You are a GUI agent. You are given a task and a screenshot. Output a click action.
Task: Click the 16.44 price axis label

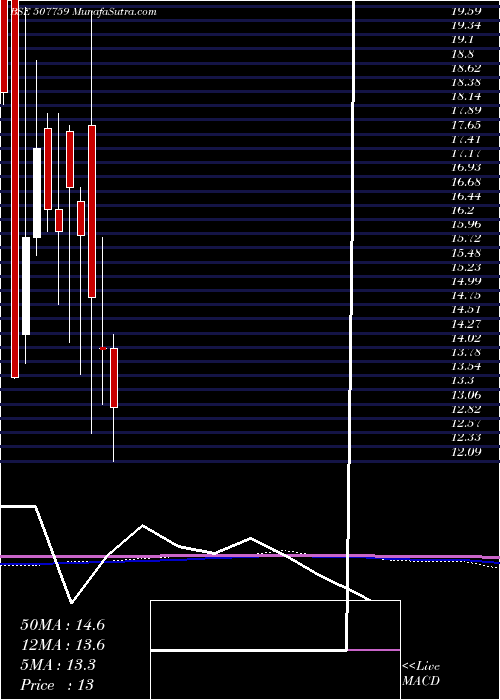466,196
